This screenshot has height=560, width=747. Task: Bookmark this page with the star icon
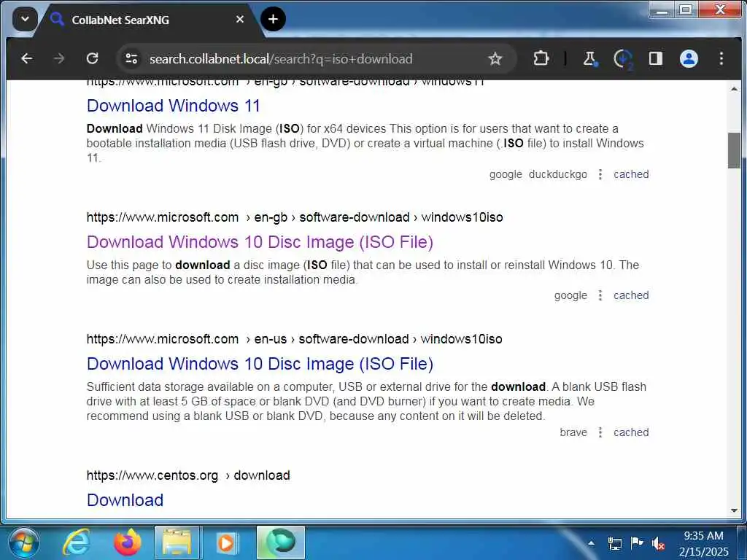pos(495,58)
